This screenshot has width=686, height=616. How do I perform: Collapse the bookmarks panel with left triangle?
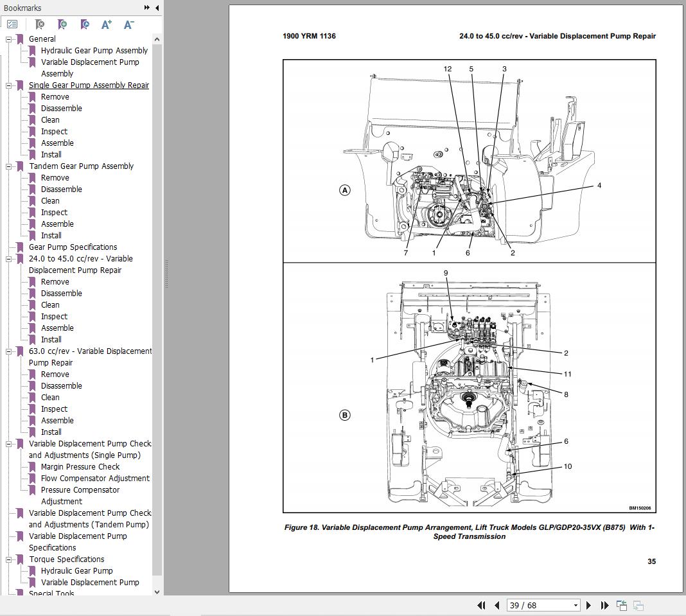coord(157,8)
